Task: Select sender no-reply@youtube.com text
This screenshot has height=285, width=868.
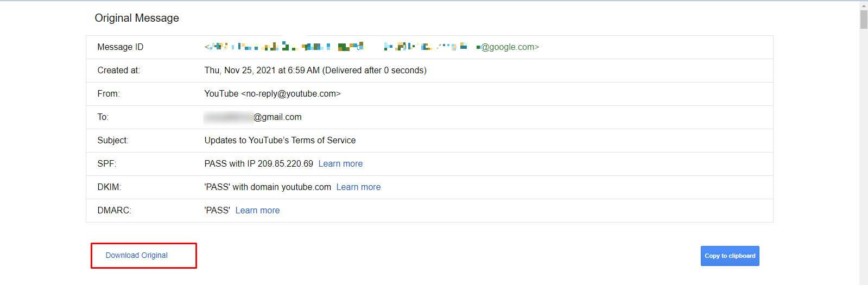Action: coord(291,93)
